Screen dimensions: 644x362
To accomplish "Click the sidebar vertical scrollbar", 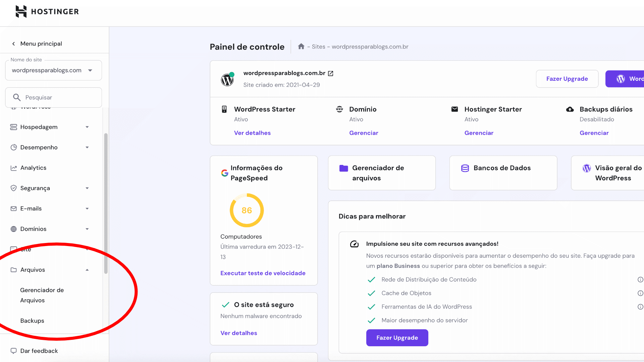I will coord(106,203).
